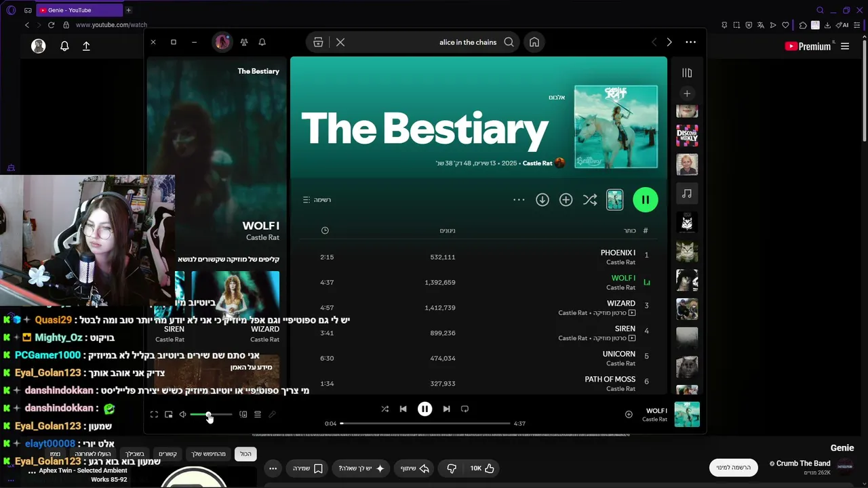Open the Castle Rat artist link under the album title
868x488 pixels.
(x=538, y=163)
